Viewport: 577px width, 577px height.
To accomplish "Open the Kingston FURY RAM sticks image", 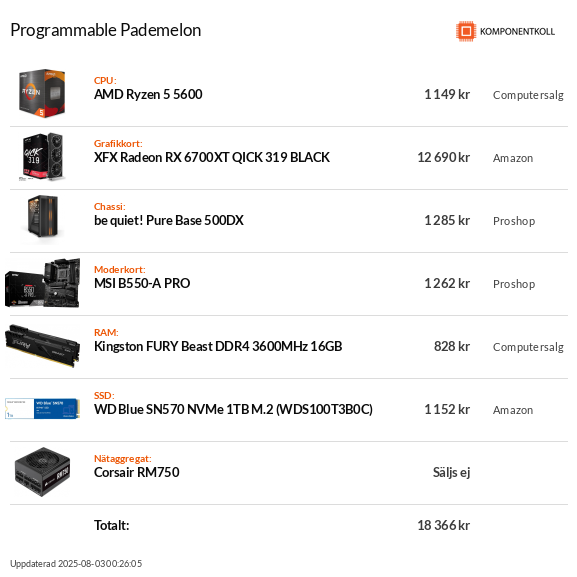I will coord(42,346).
